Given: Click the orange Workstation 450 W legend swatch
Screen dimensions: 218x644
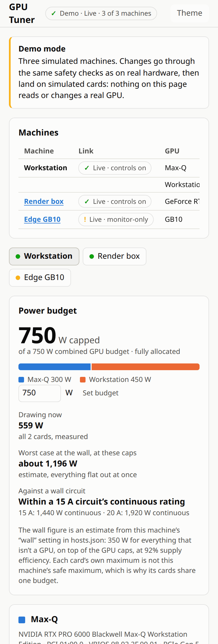Looking at the screenshot, I should (83, 380).
